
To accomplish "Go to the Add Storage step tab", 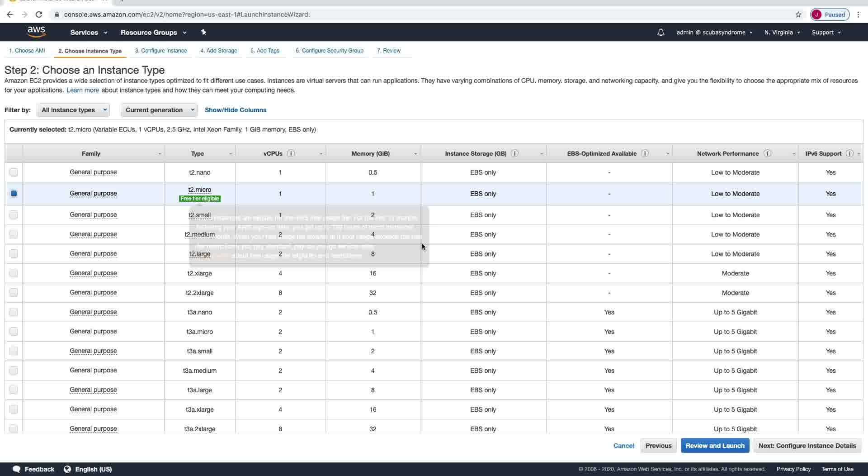I will [x=218, y=51].
